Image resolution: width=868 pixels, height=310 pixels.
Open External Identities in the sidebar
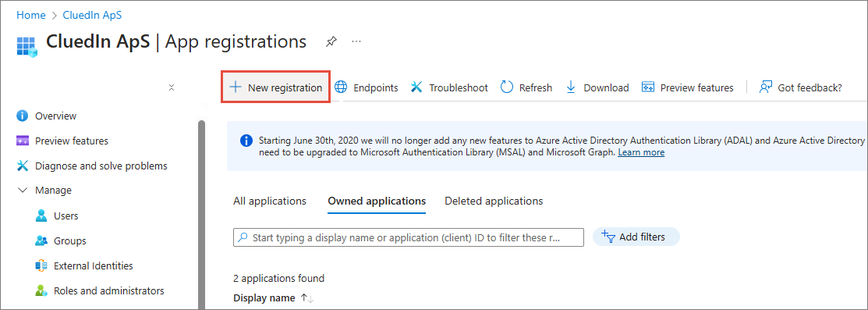click(93, 265)
